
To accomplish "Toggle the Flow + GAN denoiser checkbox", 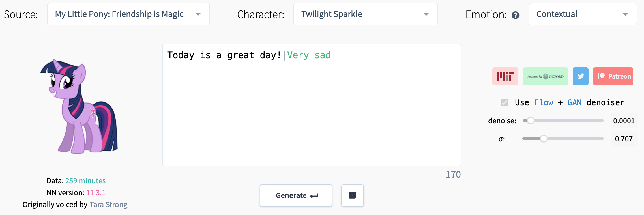I will [x=505, y=103].
